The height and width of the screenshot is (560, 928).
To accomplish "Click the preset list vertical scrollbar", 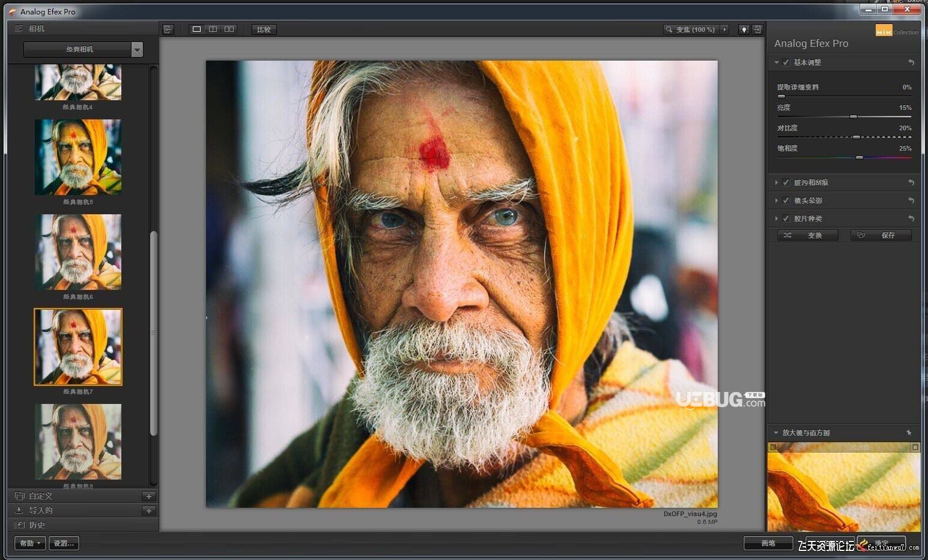I will click(153, 333).
